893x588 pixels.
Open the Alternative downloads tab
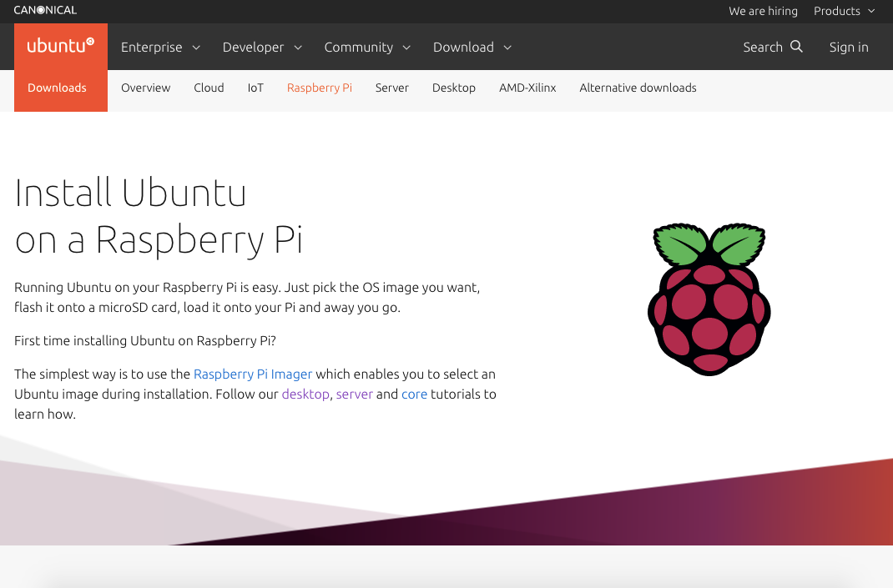(638, 88)
